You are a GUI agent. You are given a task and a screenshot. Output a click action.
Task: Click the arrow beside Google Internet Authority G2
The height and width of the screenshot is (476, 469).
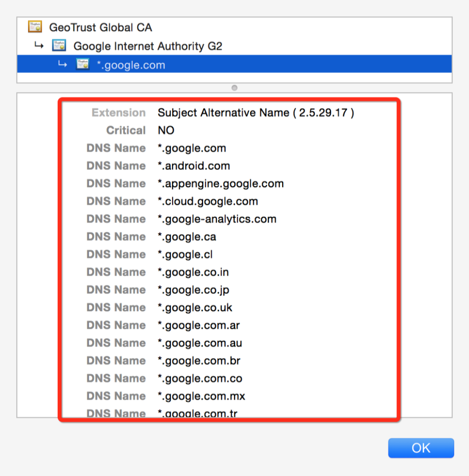[39, 46]
